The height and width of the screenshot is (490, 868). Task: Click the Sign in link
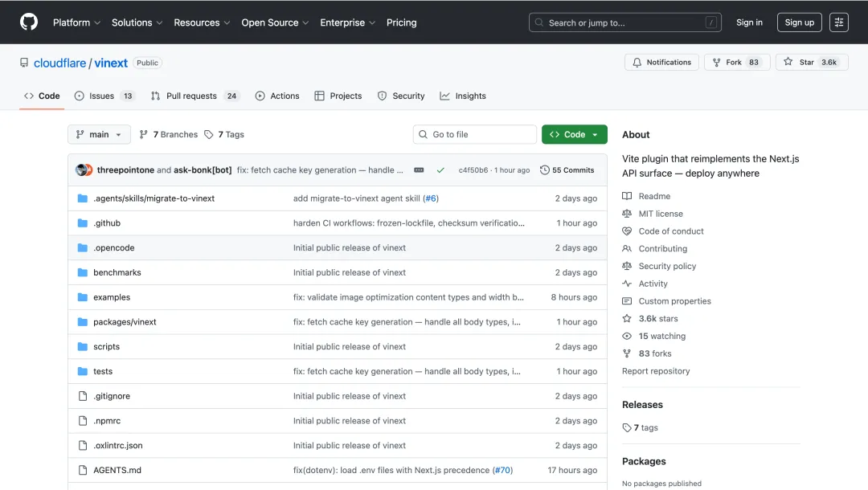pyautogui.click(x=749, y=22)
